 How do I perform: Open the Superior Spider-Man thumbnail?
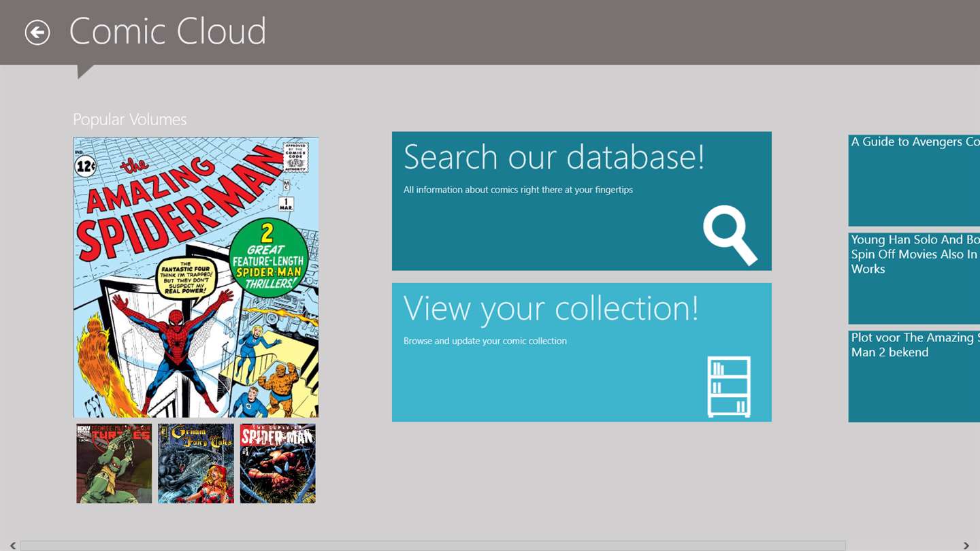278,464
